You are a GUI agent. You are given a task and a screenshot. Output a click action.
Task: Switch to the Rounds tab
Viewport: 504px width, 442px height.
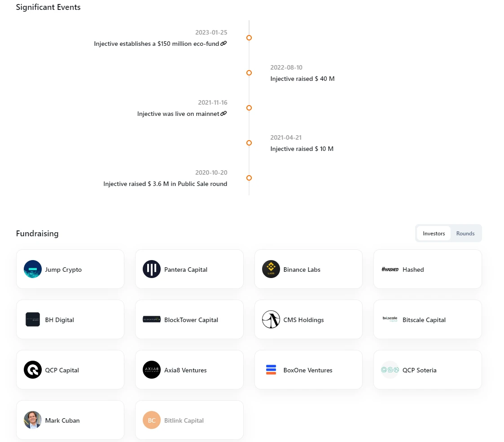click(465, 233)
